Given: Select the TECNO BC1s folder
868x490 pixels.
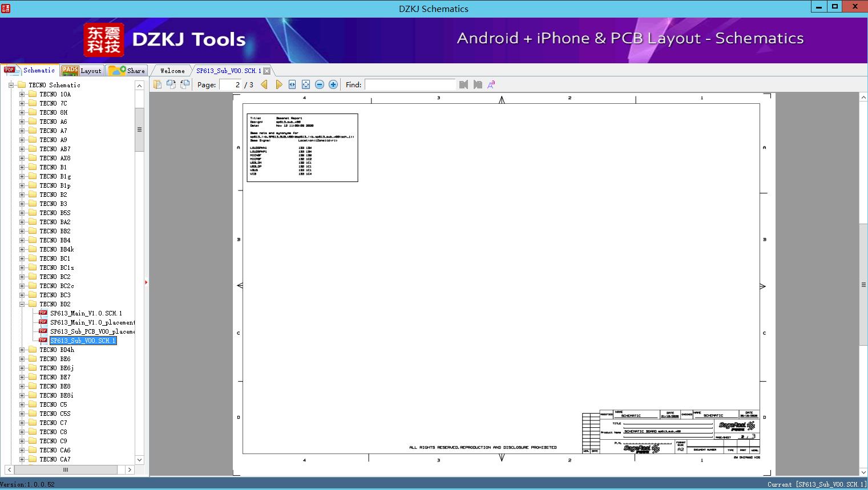Looking at the screenshot, I should pos(56,268).
